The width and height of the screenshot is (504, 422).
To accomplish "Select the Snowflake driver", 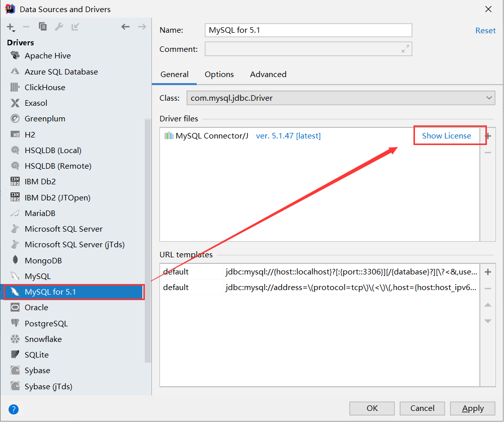I will 72,339.
